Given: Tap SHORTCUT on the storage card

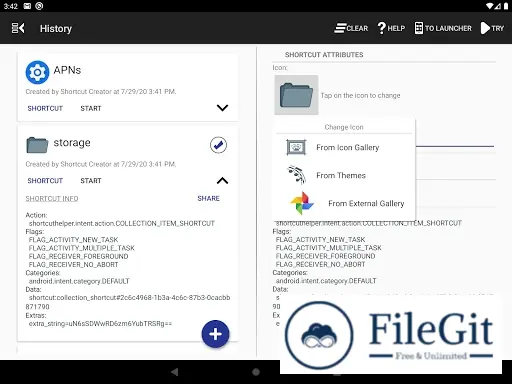Looking at the screenshot, I should tap(45, 181).
